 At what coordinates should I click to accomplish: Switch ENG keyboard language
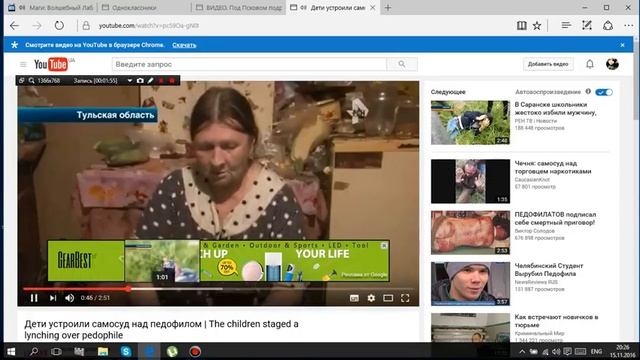[596, 351]
